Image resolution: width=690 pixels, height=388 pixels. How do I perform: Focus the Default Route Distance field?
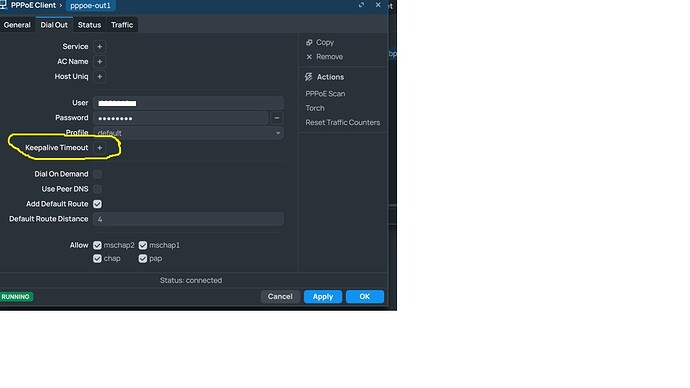click(188, 219)
